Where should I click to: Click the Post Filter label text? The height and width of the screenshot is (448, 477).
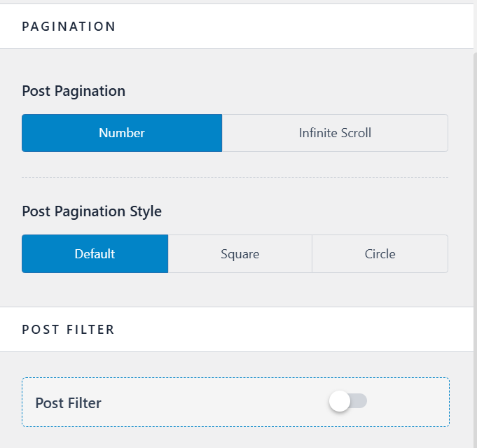(68, 402)
